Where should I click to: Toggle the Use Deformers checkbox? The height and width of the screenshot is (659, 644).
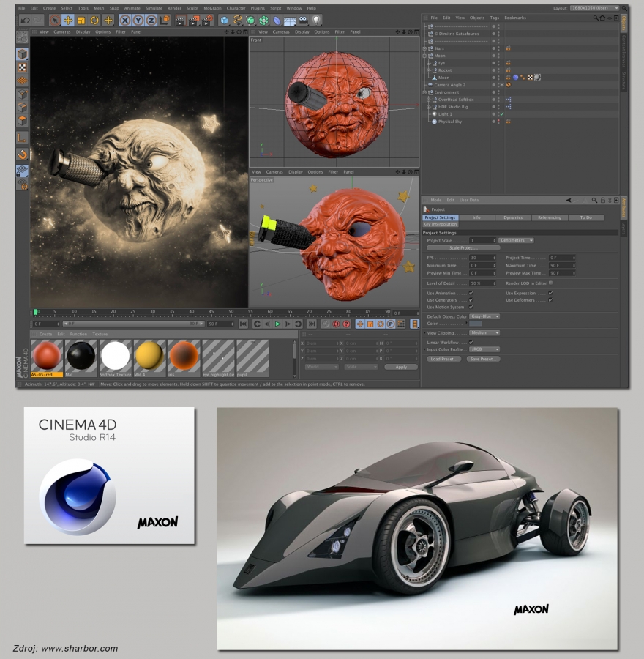(x=550, y=300)
